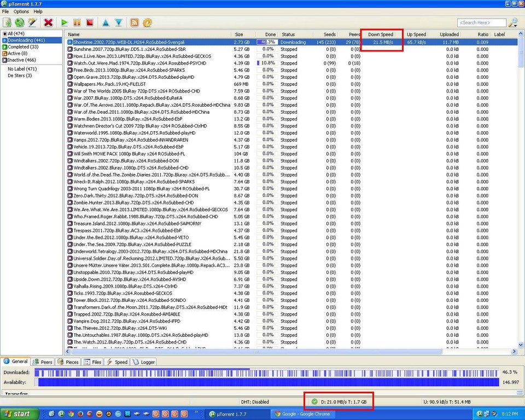Switch to the Logger tab
The height and width of the screenshot is (420, 525).
(x=144, y=362)
